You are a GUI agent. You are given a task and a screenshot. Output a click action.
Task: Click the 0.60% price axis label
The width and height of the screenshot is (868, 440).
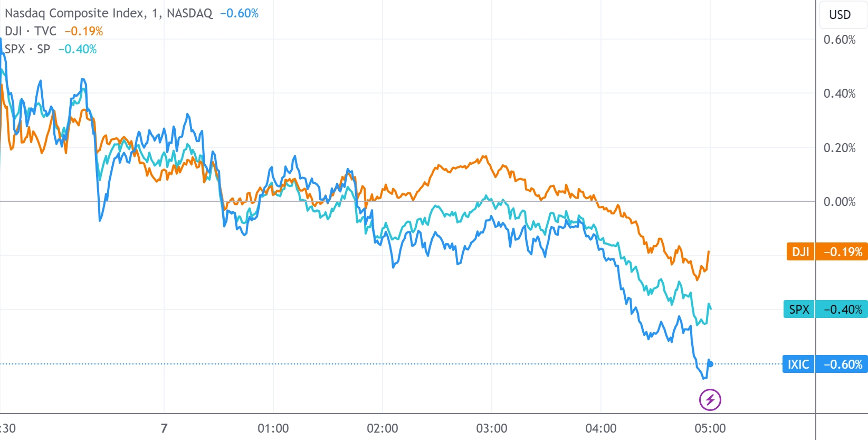(840, 40)
